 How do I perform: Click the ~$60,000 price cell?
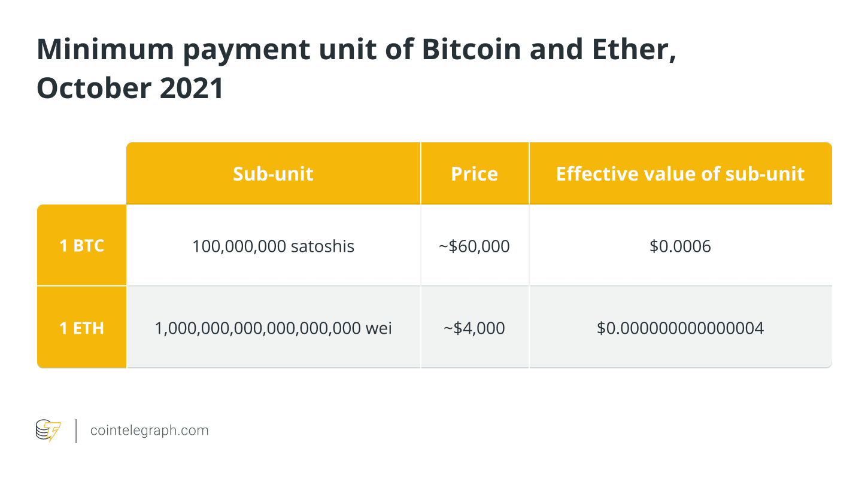[x=474, y=246]
